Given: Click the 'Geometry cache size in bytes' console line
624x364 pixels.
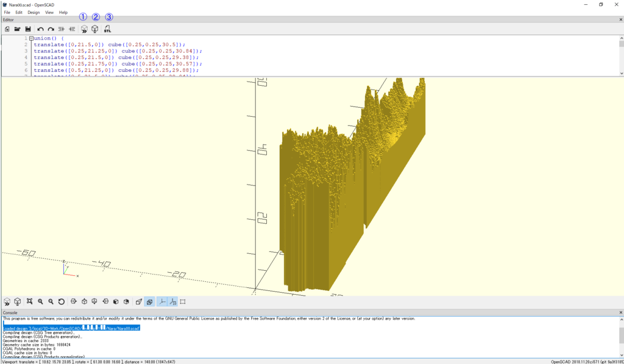Looking at the screenshot, I should (37, 345).
